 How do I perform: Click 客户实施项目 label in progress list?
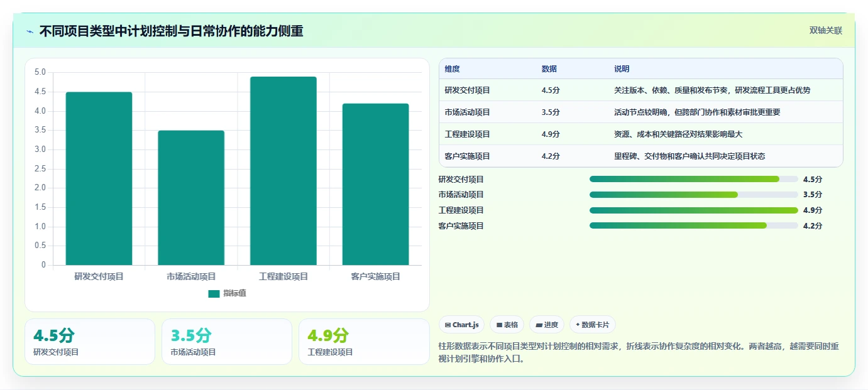[461, 225]
